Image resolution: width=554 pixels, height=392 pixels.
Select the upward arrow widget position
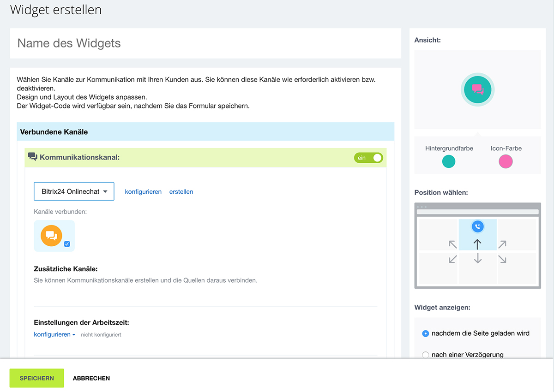(x=477, y=244)
